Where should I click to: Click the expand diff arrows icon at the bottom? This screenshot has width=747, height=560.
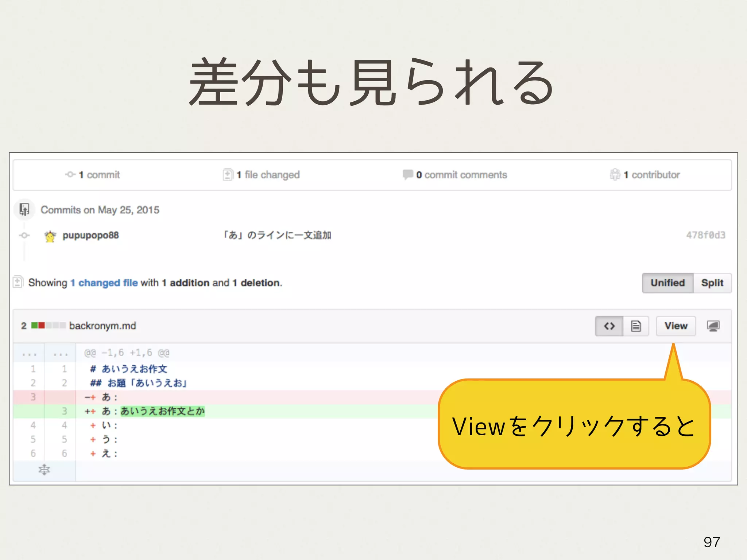(x=44, y=470)
